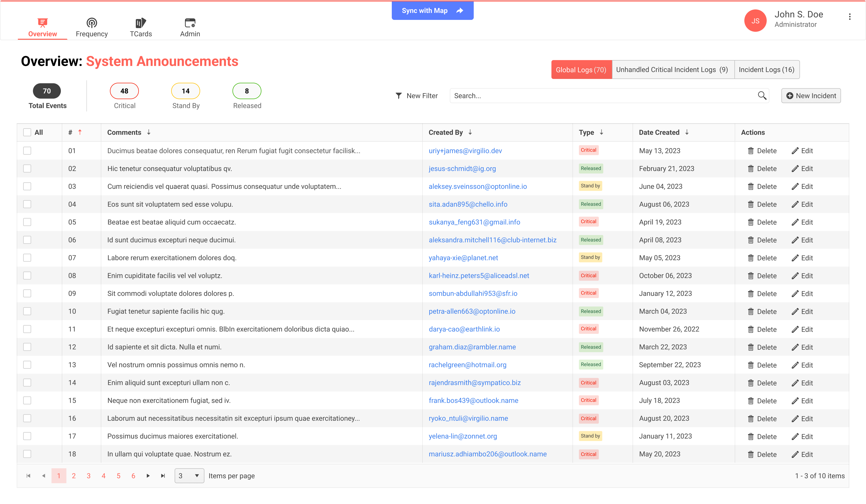The width and height of the screenshot is (866, 504).
Task: Open the three-dot user menu
Action: 850,17
